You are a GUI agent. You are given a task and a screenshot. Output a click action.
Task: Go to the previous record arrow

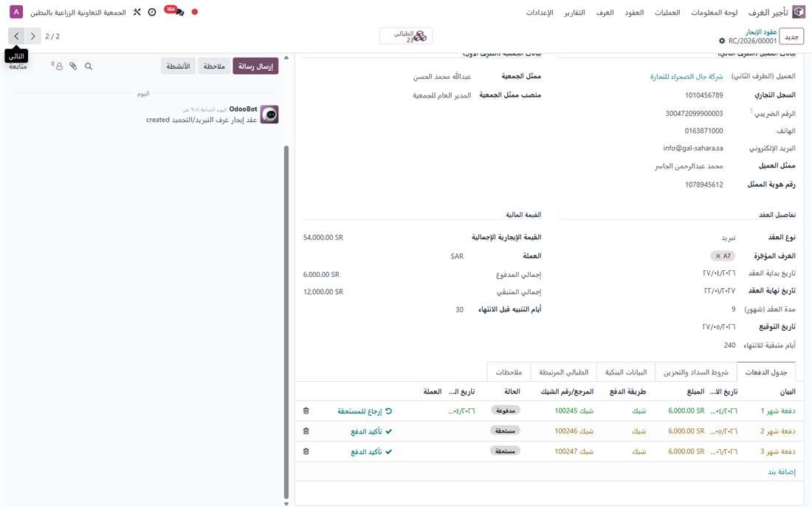click(32, 36)
